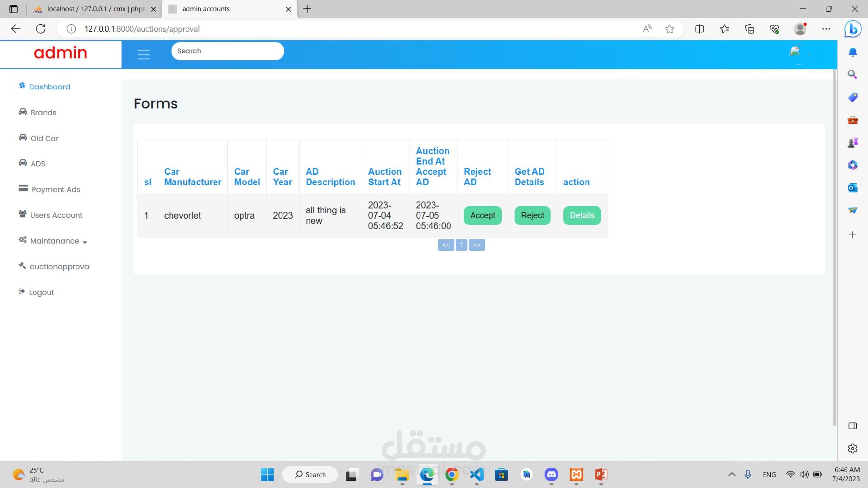868x488 pixels.
Task: Click the admin Search input field
Action: 227,51
